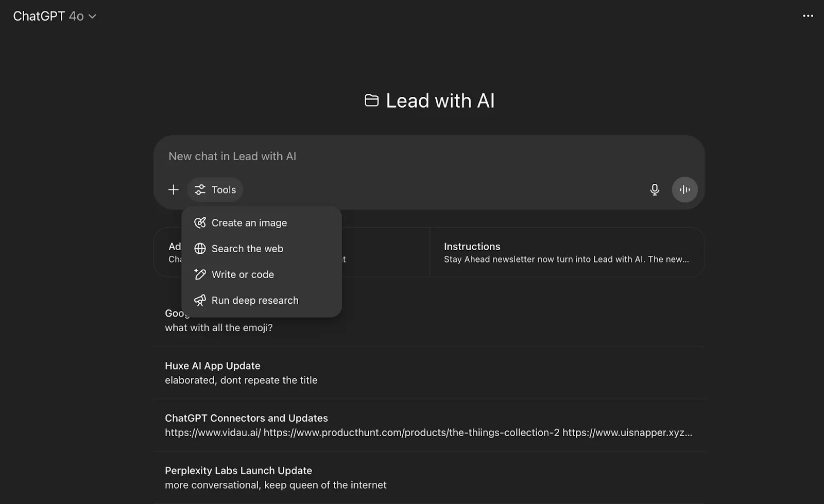This screenshot has height=504, width=824.
Task: Open the Instructions card
Action: coord(566,252)
